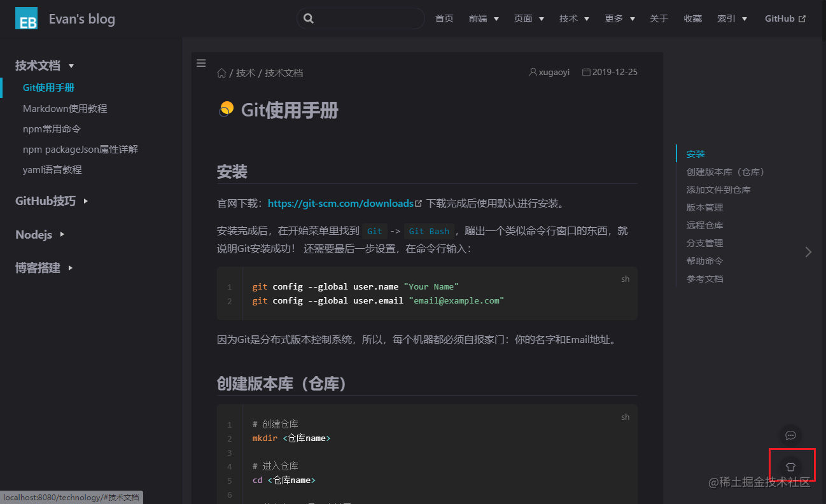
Task: Click the 创建版本库（仓库） section heading
Action: pyautogui.click(x=281, y=384)
